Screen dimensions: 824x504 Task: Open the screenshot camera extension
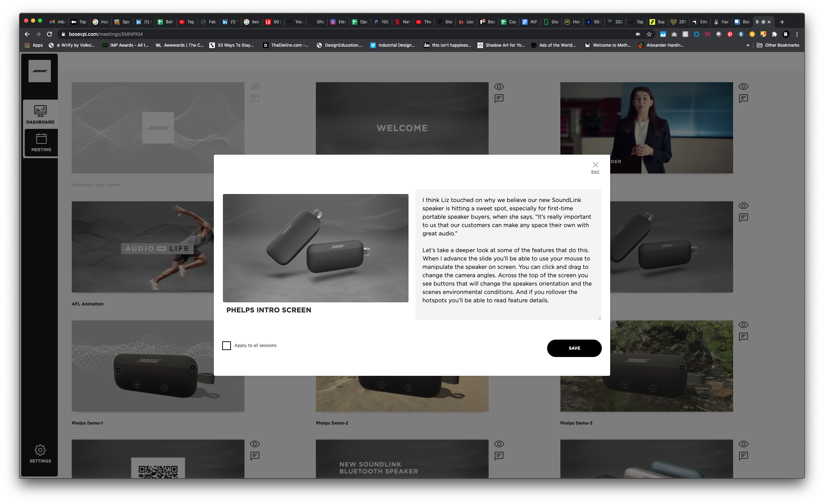pos(674,34)
